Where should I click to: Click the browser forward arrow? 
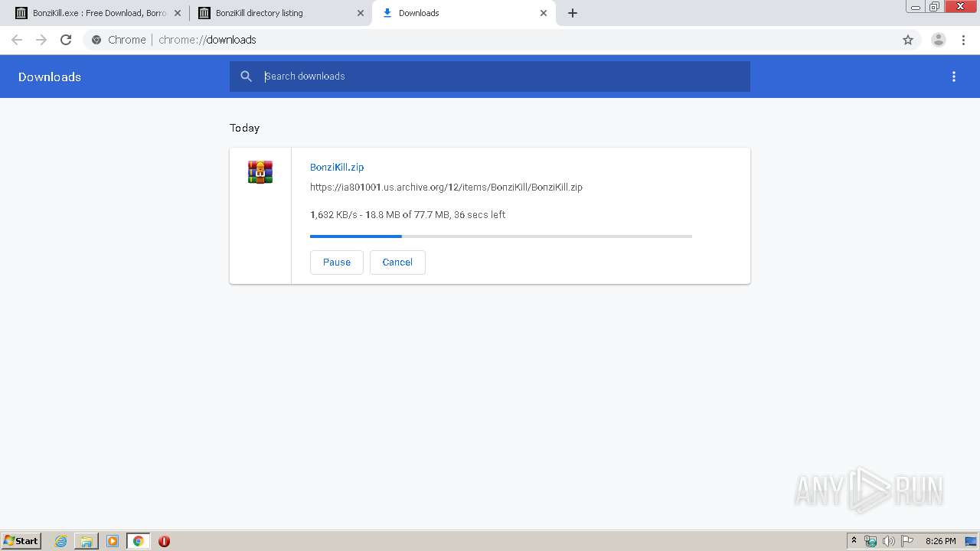point(41,40)
